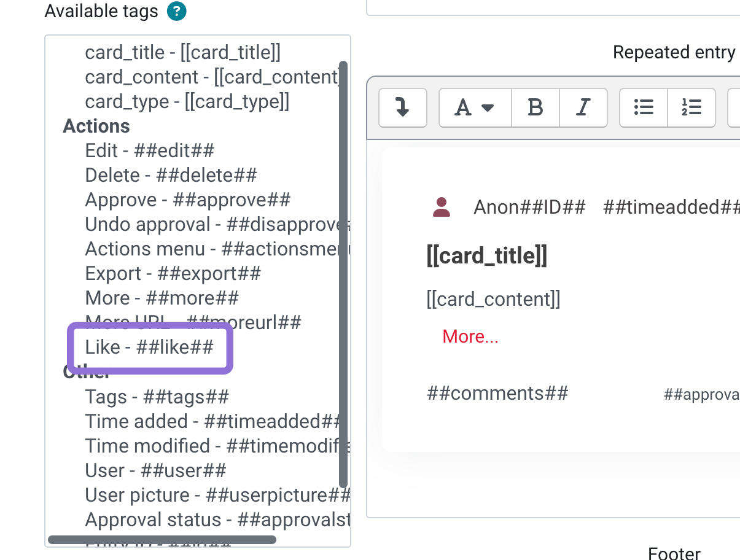The height and width of the screenshot is (560, 740).
Task: Insert an ordered numbered list
Action: (x=691, y=108)
